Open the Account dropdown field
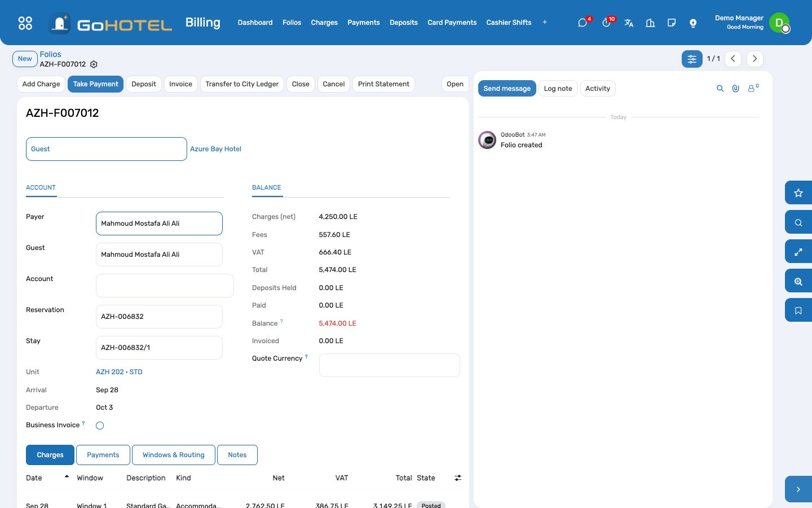812x508 pixels. click(x=165, y=286)
